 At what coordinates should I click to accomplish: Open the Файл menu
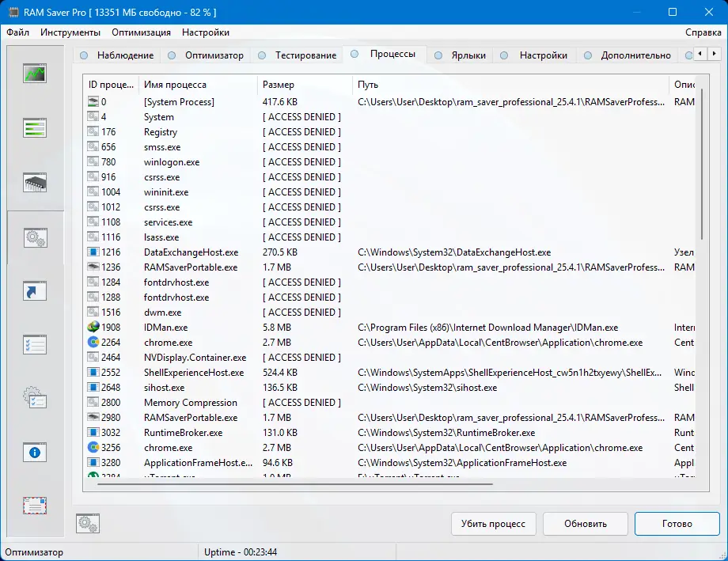pyautogui.click(x=17, y=32)
